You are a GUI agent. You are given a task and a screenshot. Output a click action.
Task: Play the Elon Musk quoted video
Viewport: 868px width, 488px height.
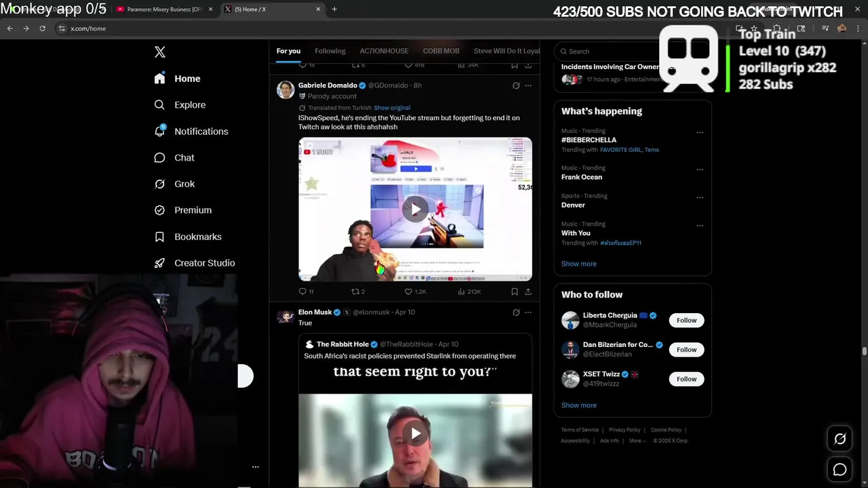pos(415,434)
